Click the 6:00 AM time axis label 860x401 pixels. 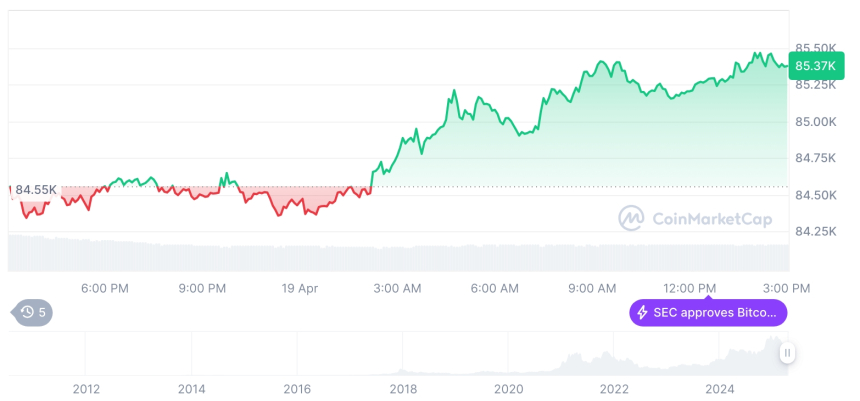(x=495, y=288)
